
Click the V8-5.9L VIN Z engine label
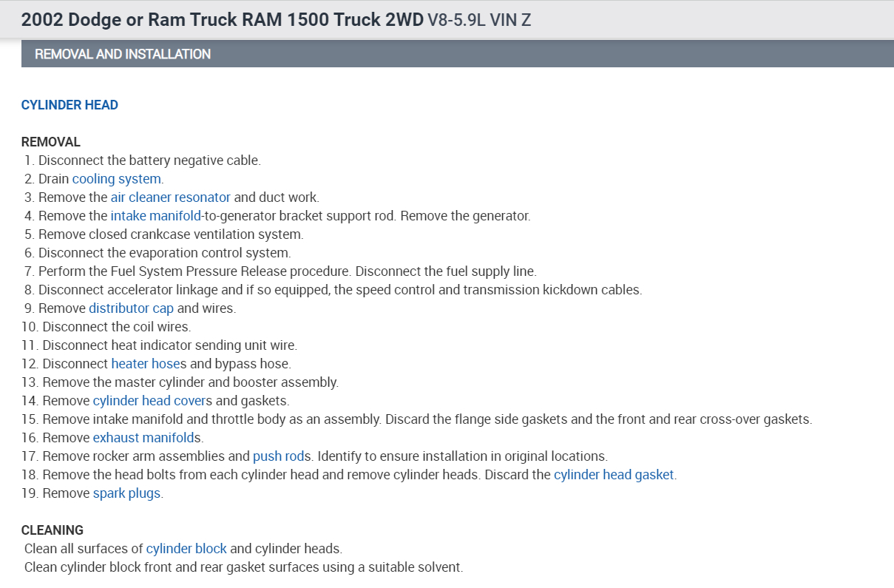tap(479, 20)
